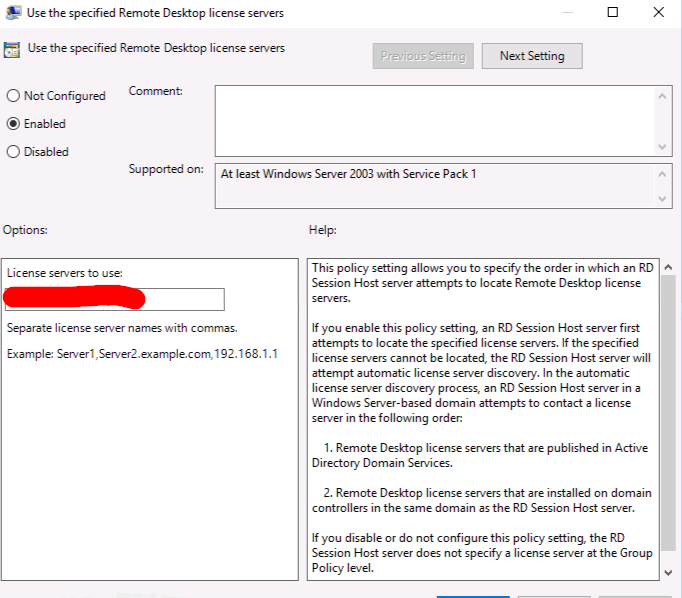Click the Next Setting button
682x598 pixels.
tap(532, 56)
